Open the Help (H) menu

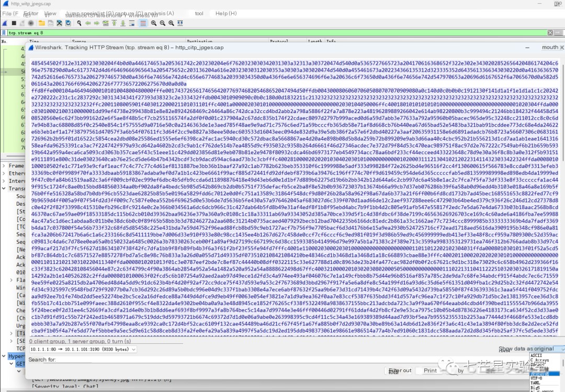(x=226, y=13)
